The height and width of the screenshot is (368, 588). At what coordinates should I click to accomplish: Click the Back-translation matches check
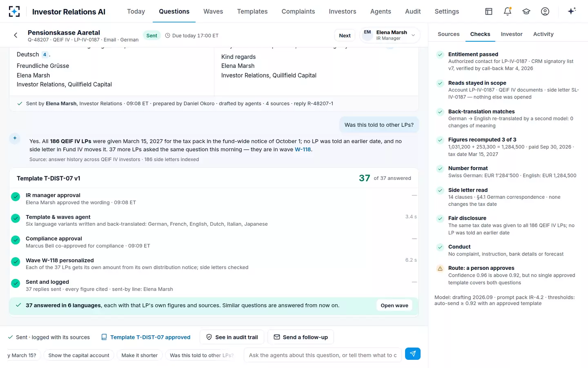point(440,112)
